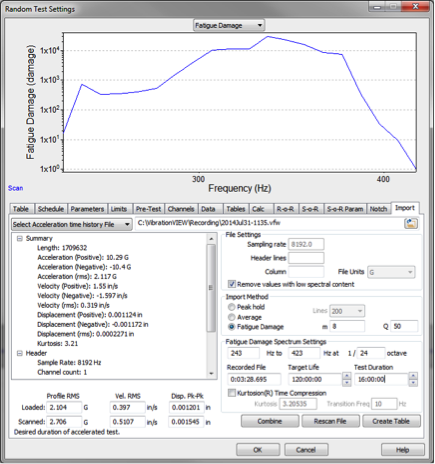435x464 pixels.
Task: Switch to the S-o-R Param tab
Action: [345, 209]
